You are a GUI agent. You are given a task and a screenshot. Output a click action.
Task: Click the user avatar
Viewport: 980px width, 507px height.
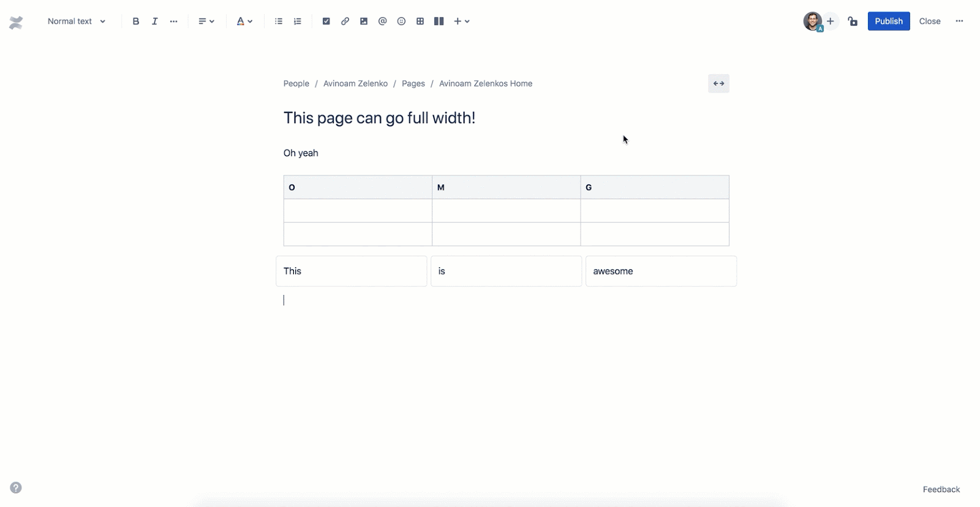[x=813, y=21]
